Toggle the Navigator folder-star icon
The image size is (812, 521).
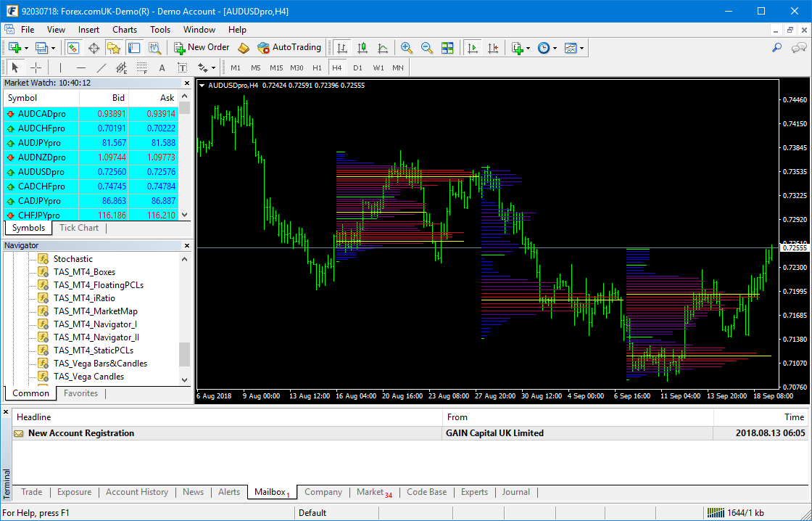point(113,48)
